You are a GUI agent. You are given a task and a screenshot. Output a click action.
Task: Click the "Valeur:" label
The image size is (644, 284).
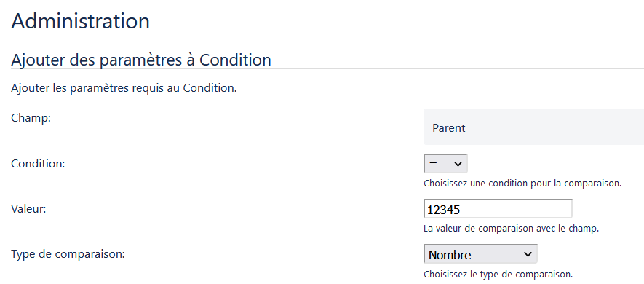pos(28,209)
